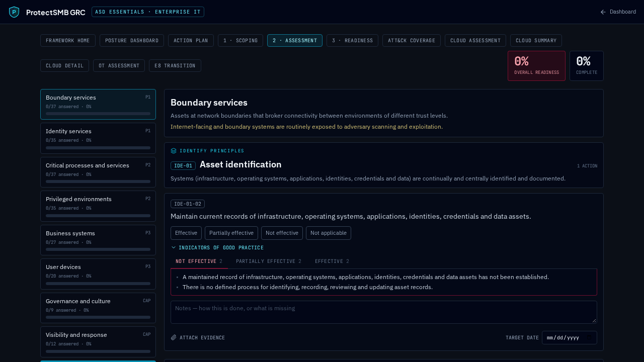This screenshot has height=362, width=644.
Task: Click ASD Essentials · Enterprise IT badge
Action: pos(148,12)
